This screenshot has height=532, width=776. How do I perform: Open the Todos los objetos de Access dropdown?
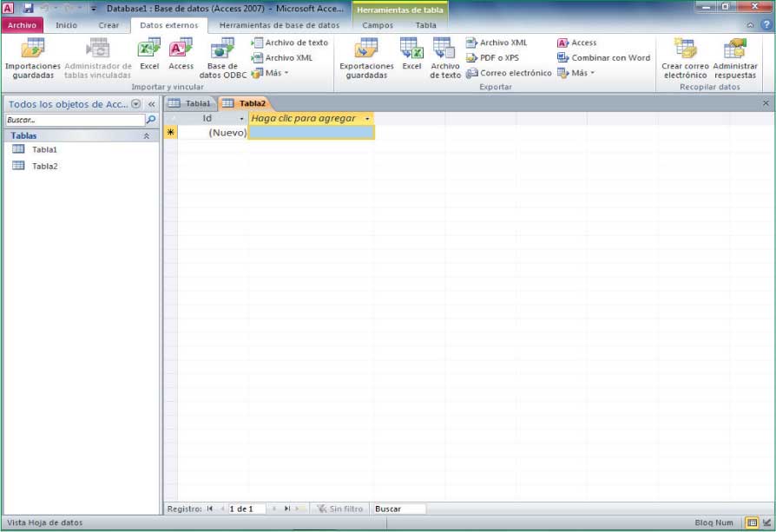(135, 104)
